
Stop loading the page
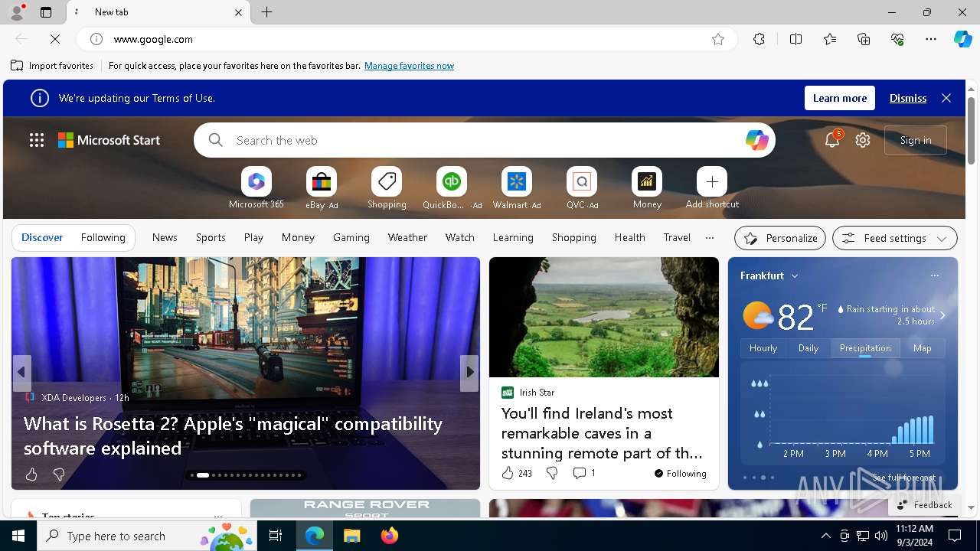(55, 39)
